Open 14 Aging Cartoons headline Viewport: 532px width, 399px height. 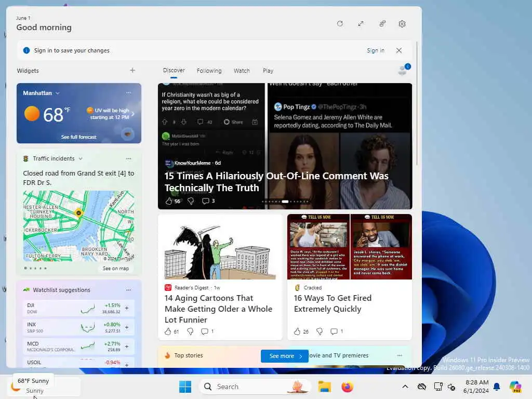click(x=219, y=309)
